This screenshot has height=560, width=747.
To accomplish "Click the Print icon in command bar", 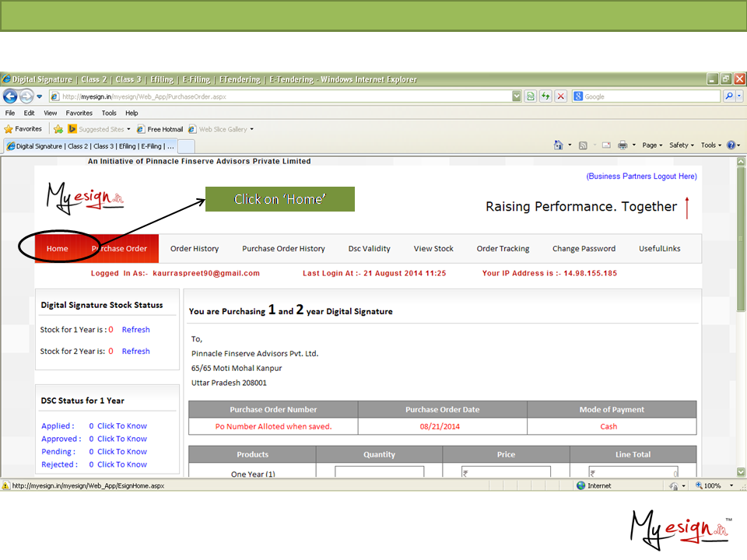I will click(622, 145).
